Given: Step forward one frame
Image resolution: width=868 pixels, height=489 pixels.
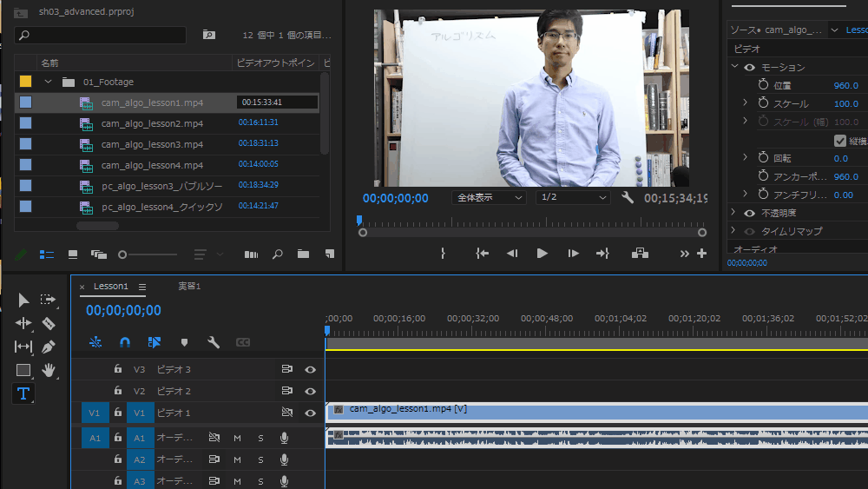Looking at the screenshot, I should [573, 253].
